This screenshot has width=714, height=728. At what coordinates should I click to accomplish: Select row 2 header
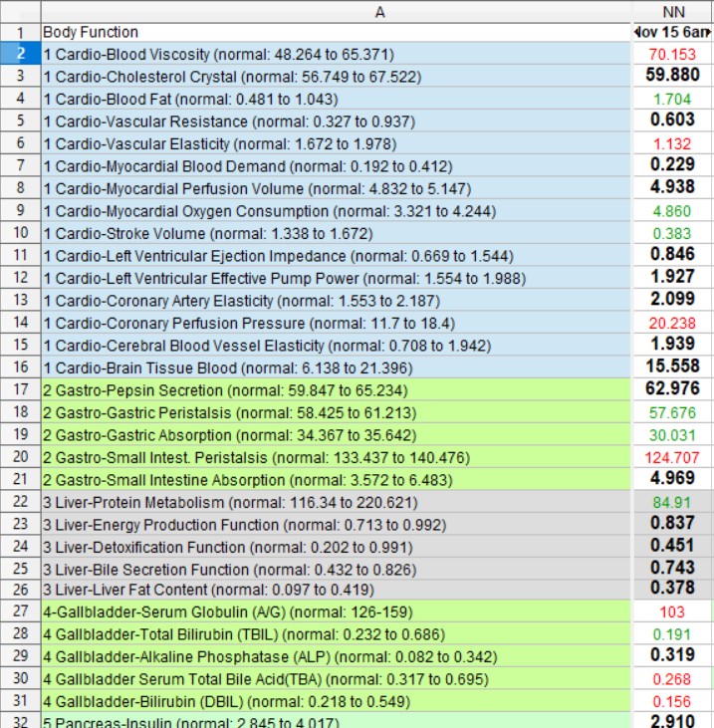point(20,54)
